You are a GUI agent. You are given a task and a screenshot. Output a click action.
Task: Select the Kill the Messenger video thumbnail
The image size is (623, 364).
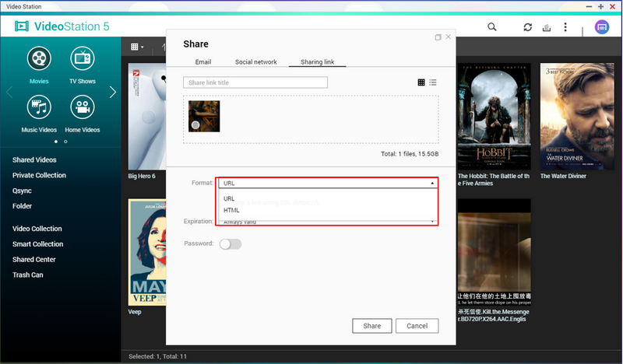[495, 252]
